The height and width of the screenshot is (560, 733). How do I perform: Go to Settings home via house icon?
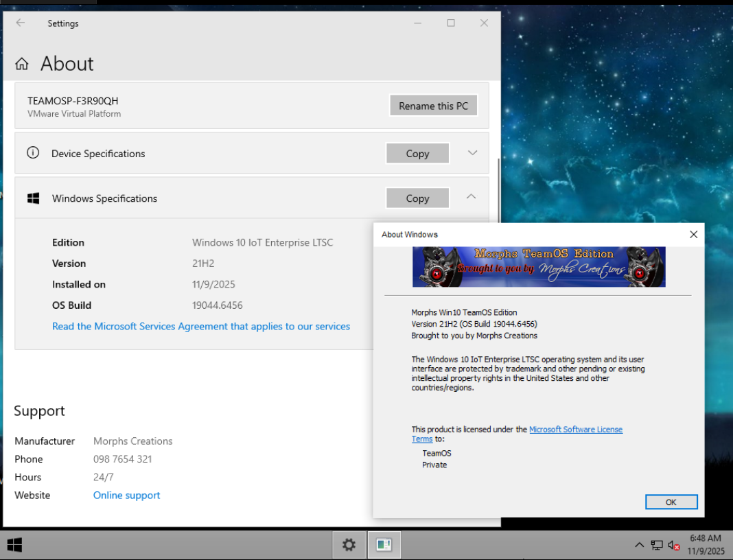click(x=22, y=64)
